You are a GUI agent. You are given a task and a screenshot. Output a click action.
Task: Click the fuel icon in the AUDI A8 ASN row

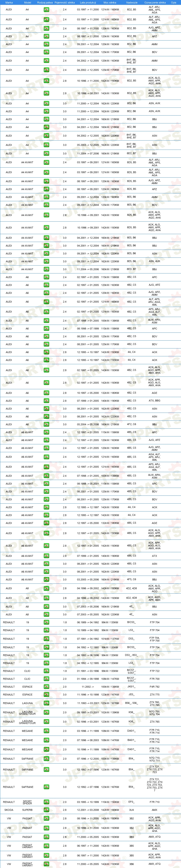(46, 614)
